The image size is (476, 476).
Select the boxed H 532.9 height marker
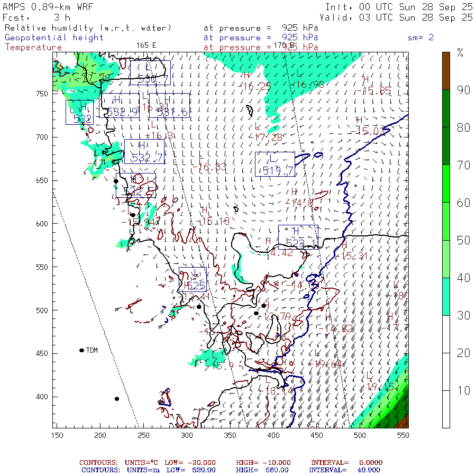(120, 105)
